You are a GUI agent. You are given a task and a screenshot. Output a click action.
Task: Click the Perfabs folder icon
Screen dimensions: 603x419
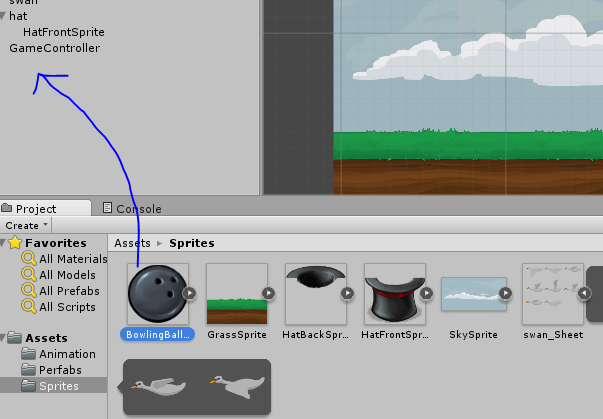pyautogui.click(x=28, y=370)
